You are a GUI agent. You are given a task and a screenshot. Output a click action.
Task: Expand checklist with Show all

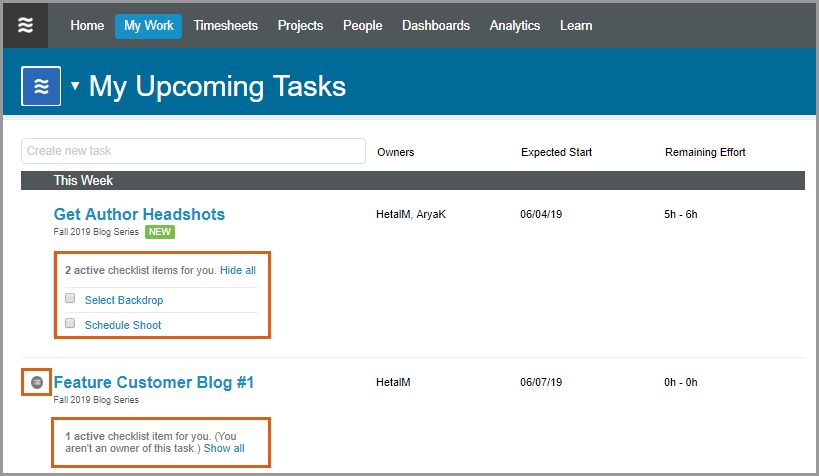(x=224, y=448)
